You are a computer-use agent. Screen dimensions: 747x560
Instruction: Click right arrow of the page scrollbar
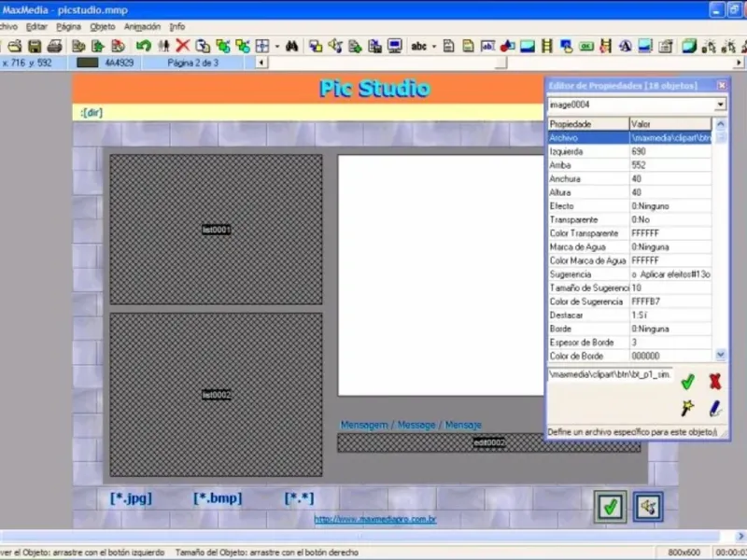(739, 63)
